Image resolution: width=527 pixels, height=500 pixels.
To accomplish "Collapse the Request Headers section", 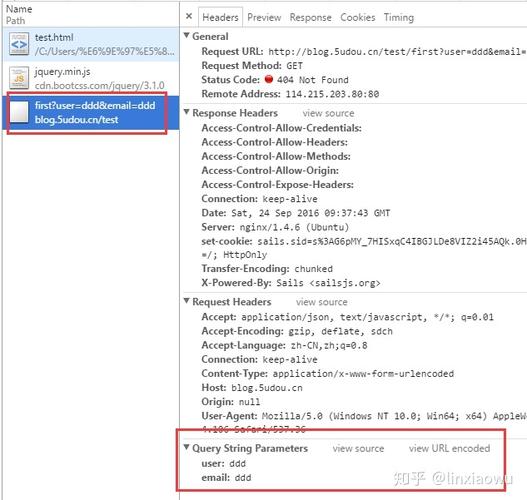I will tap(187, 301).
